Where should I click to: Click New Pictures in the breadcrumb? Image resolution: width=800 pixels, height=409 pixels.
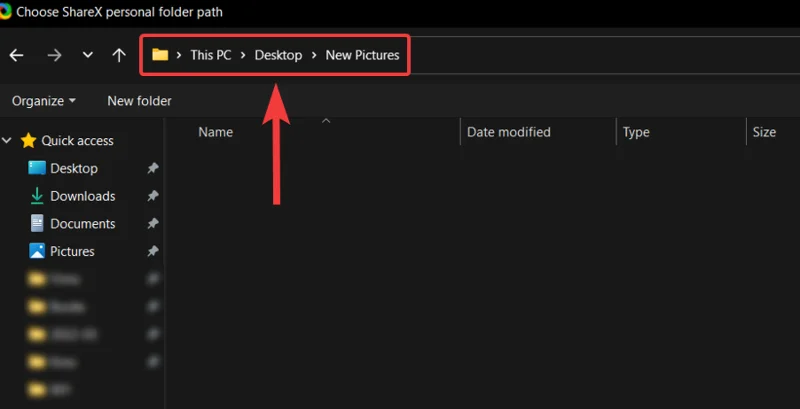click(362, 55)
